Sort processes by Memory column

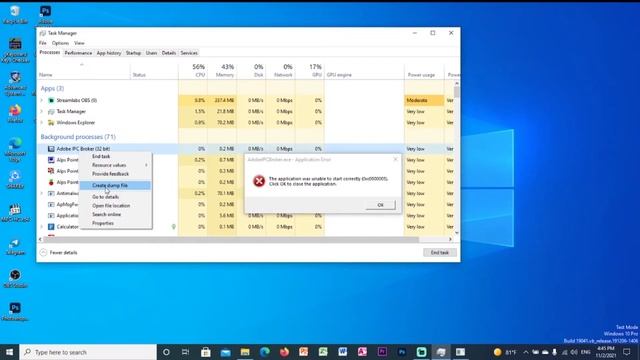coord(222,71)
